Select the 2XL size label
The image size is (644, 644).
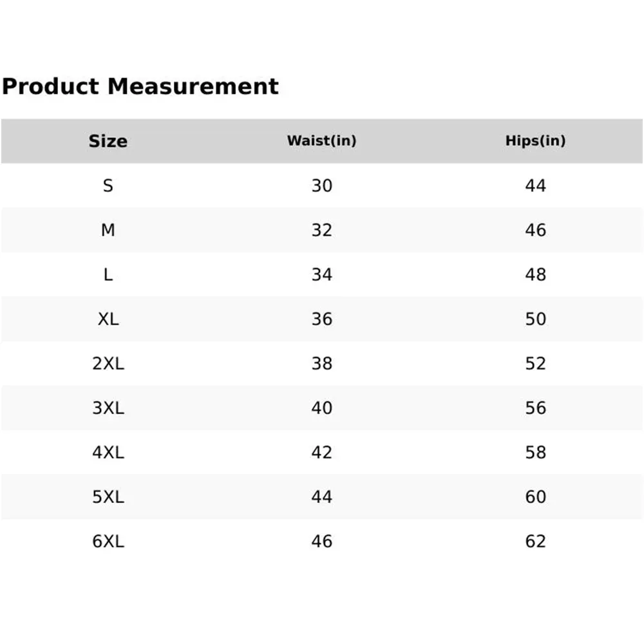[108, 364]
